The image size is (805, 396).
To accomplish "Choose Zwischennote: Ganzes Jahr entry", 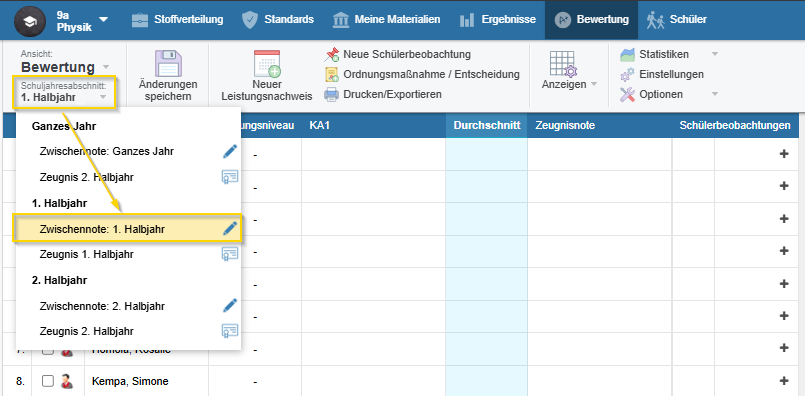I will pyautogui.click(x=128, y=152).
